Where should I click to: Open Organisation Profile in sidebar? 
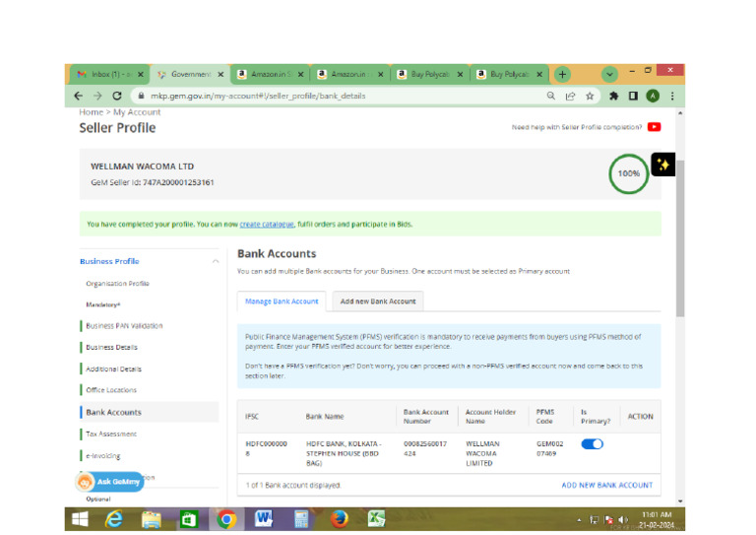pyautogui.click(x=118, y=284)
